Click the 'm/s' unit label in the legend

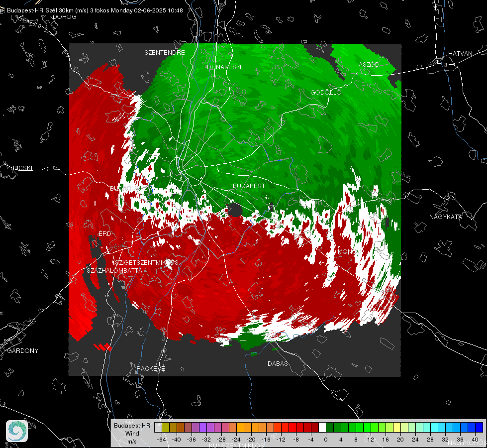tap(132, 441)
